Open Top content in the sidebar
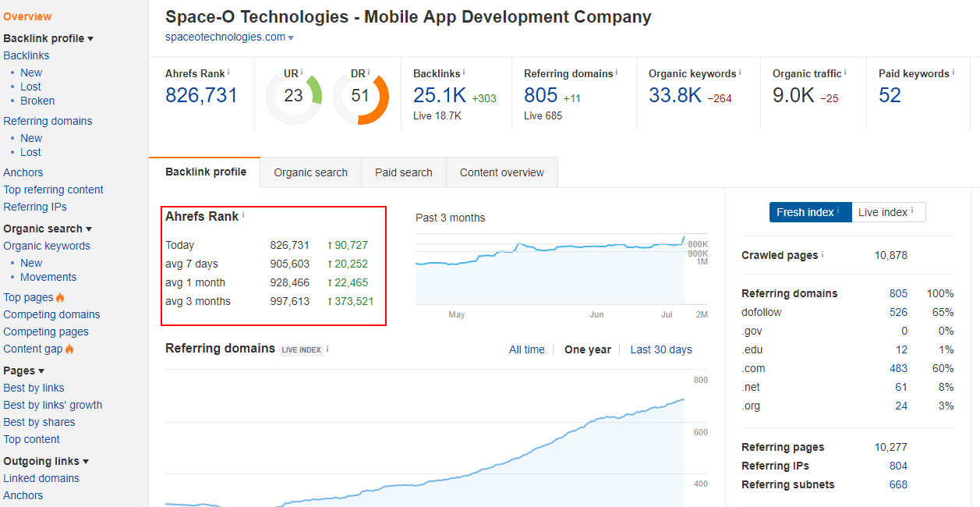 click(x=31, y=439)
